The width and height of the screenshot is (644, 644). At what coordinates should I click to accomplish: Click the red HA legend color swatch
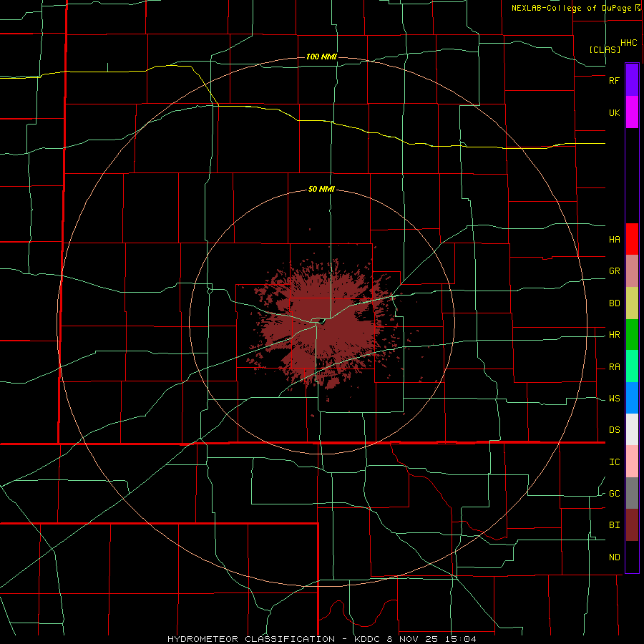click(632, 239)
